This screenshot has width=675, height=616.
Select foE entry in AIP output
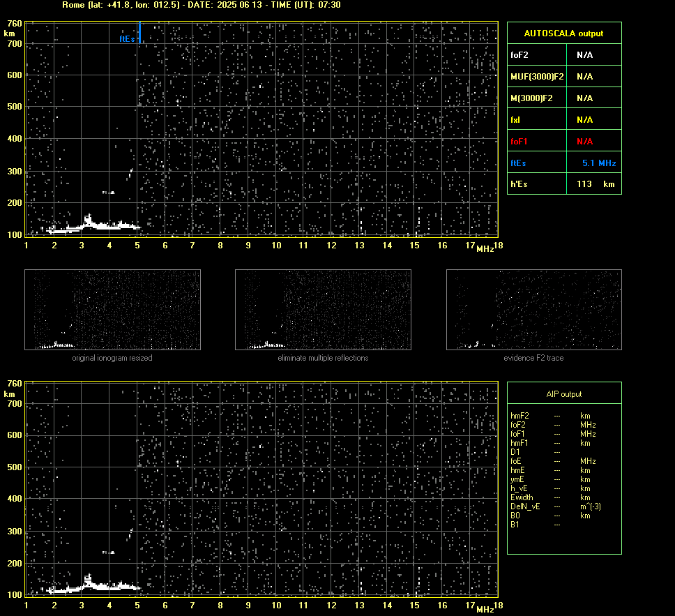click(516, 461)
